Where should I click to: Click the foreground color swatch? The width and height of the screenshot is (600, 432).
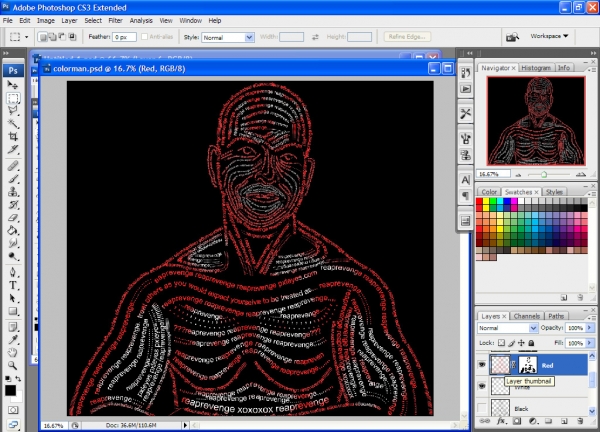tap(10, 391)
